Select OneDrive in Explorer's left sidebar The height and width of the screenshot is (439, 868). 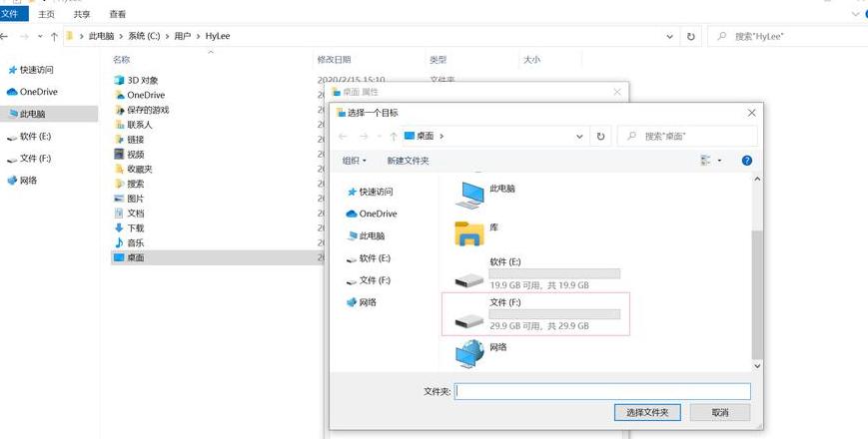[x=32, y=92]
